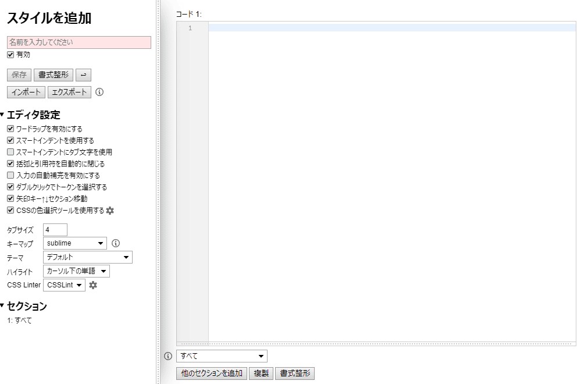588x384 pixels.
Task: Click the style name input field
Action: [79, 42]
